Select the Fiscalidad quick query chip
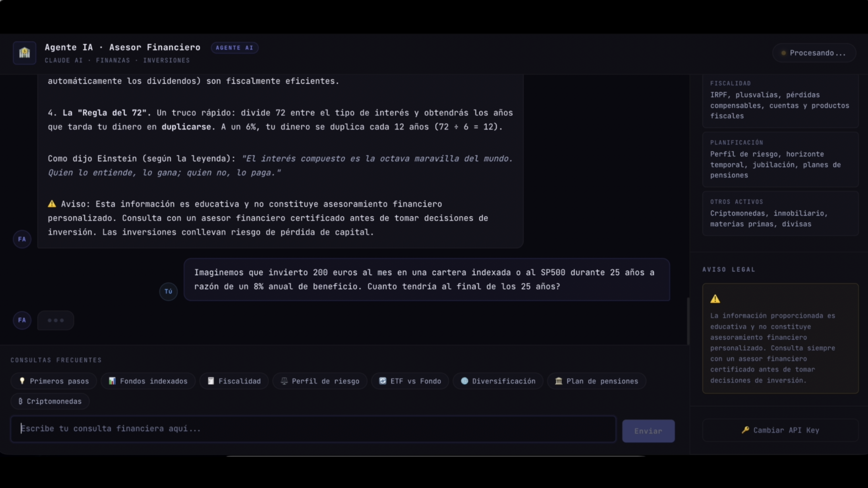This screenshot has width=868, height=488. (234, 381)
